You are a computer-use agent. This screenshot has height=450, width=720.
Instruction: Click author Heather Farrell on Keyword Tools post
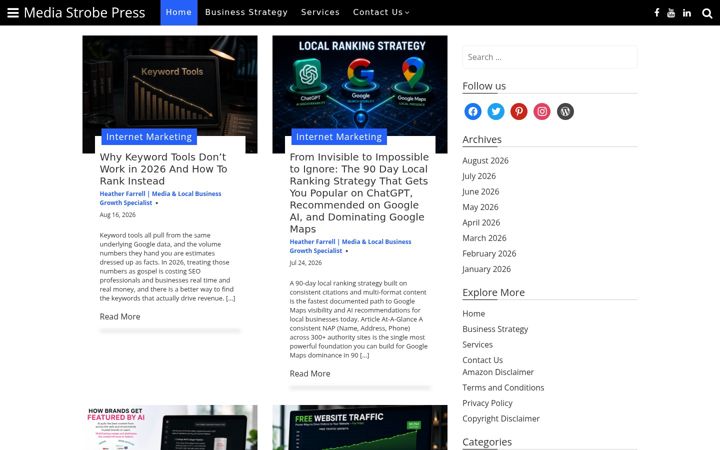coord(160,198)
